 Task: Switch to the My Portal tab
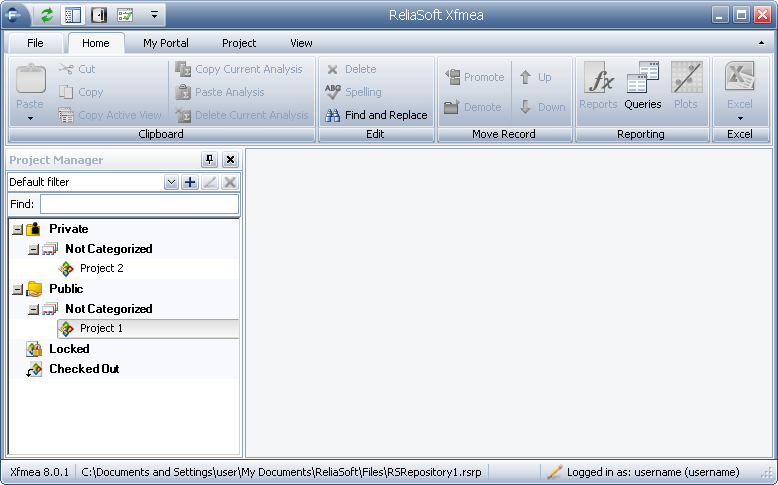[x=165, y=43]
